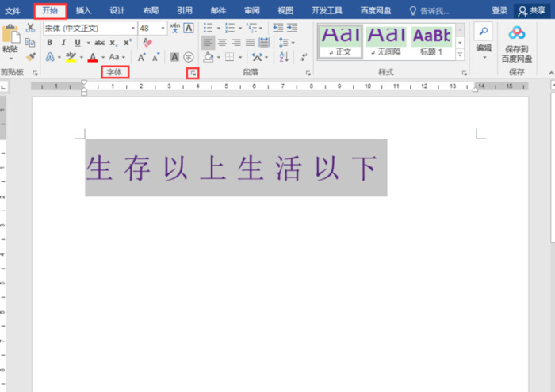Click the Paste clipboard icon
555x392 pixels.
pos(10,35)
